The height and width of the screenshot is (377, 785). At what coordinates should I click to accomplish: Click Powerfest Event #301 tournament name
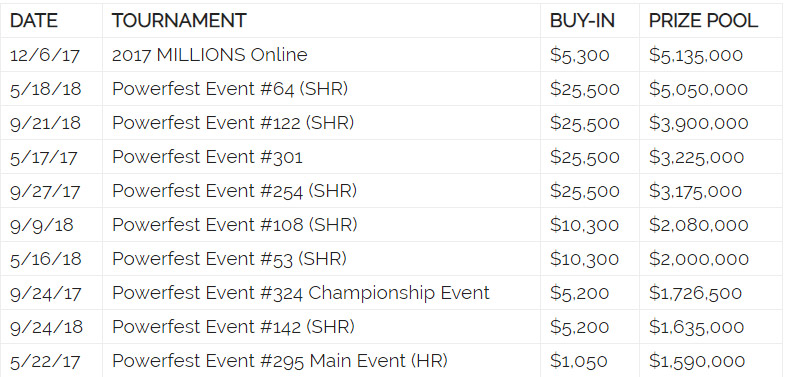pyautogui.click(x=207, y=157)
